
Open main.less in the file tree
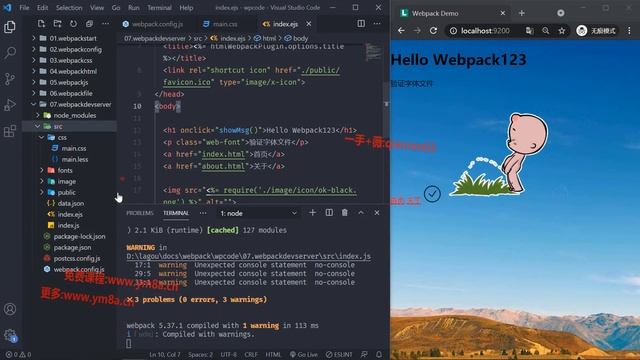(x=74, y=159)
